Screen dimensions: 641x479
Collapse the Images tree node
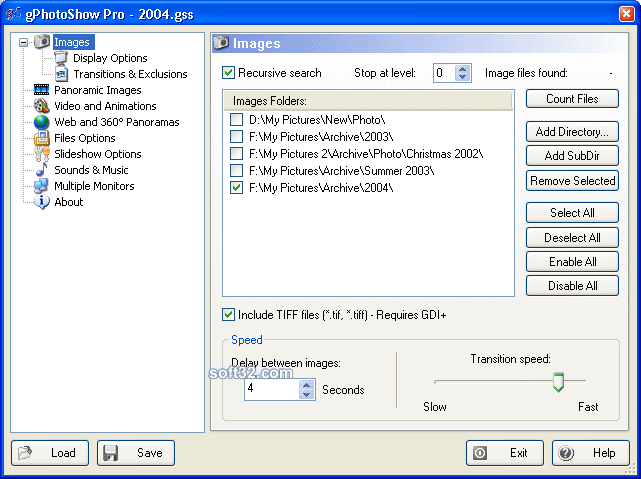24,42
